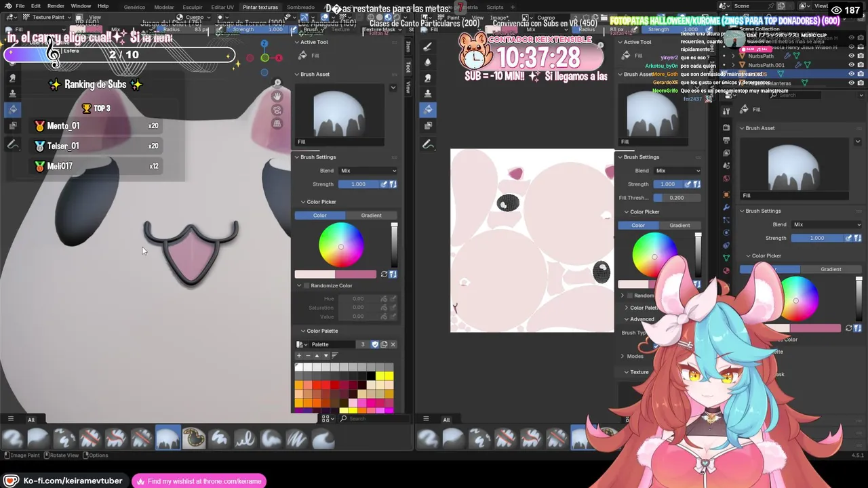Click the pan view hand gizmo

click(x=277, y=96)
